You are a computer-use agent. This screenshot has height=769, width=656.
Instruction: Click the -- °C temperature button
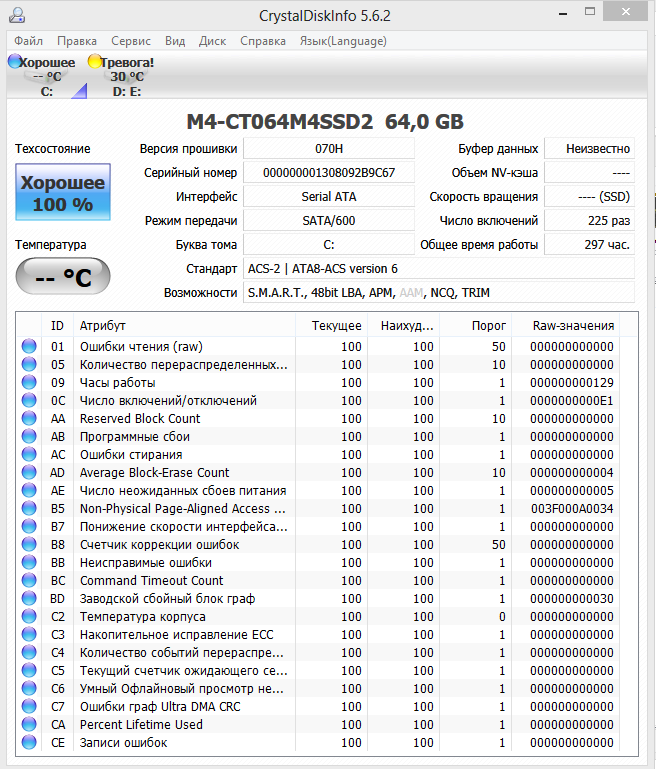point(63,277)
